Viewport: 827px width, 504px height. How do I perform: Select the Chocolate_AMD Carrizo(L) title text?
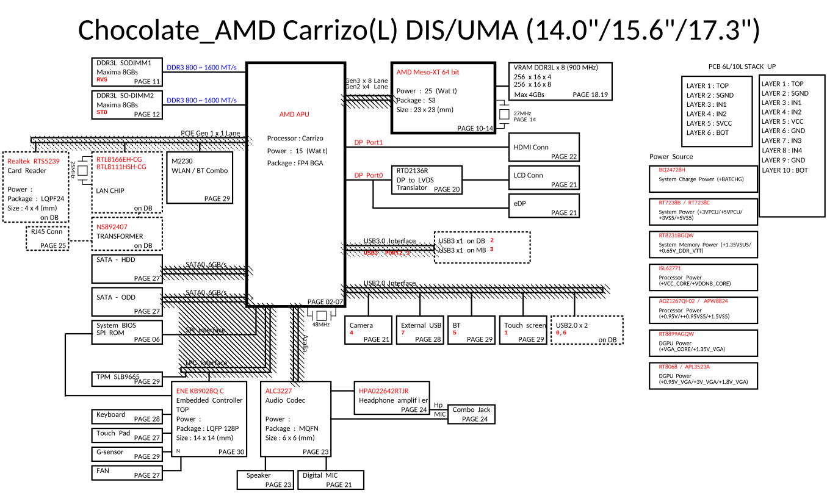click(x=419, y=29)
